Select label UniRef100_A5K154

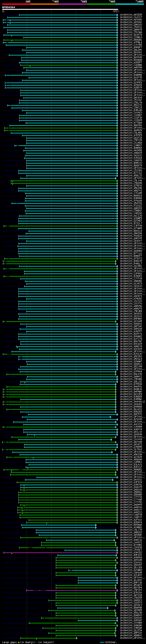[131, 454]
